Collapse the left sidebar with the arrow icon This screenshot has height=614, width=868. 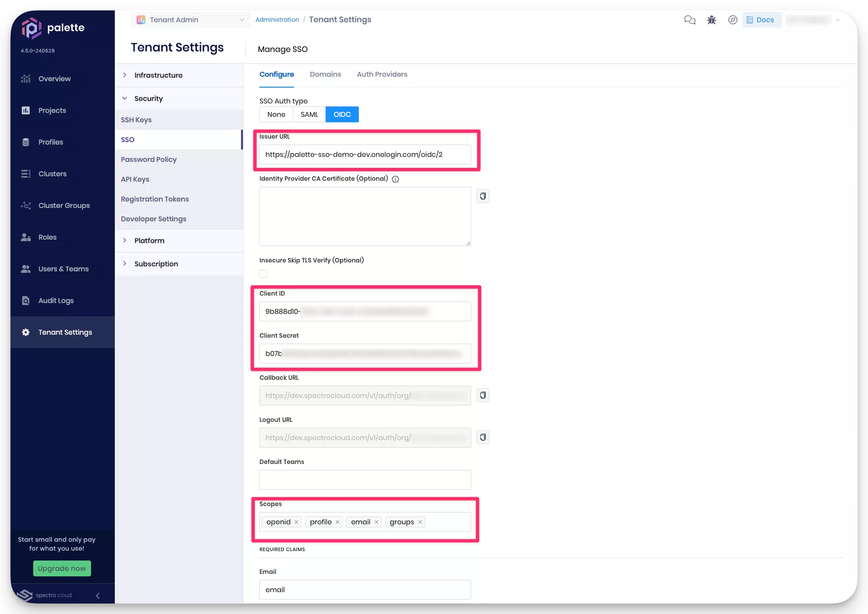(97, 596)
